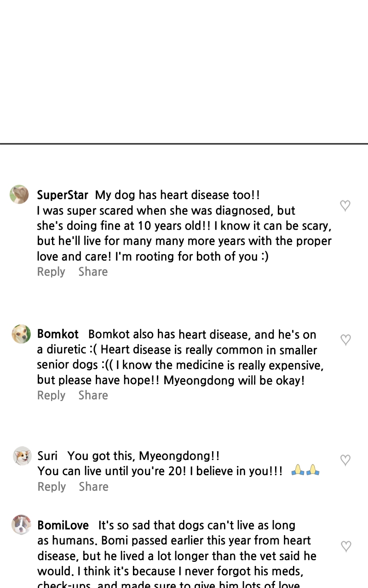This screenshot has height=588, width=368.
Task: Share SuperStar's comment
Action: pyautogui.click(x=93, y=271)
